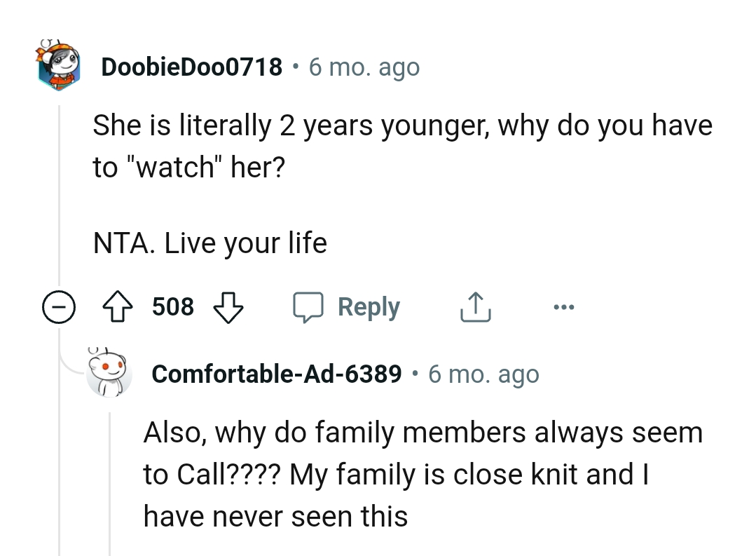Open Comfortable-Ad-6389's profile page

point(277,374)
